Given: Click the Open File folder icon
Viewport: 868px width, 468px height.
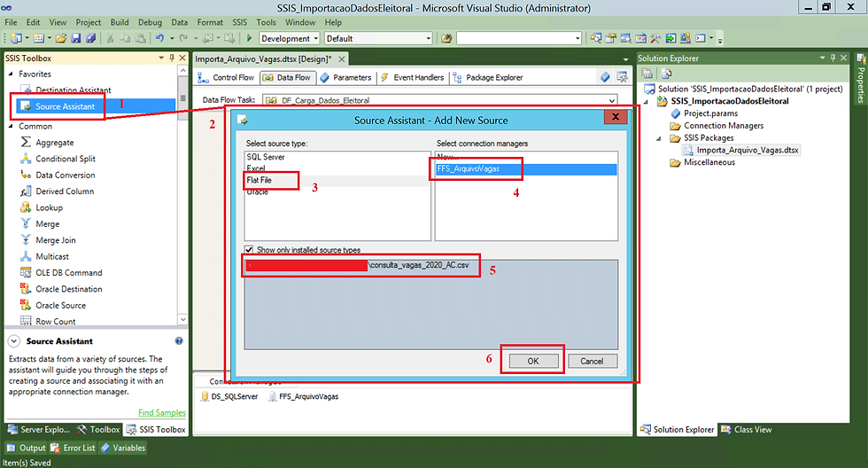Looking at the screenshot, I should point(61,38).
